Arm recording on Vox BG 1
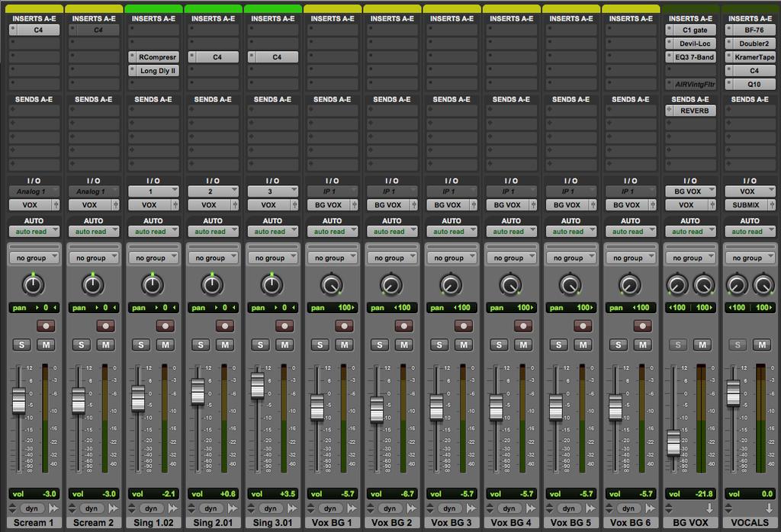 tap(344, 326)
